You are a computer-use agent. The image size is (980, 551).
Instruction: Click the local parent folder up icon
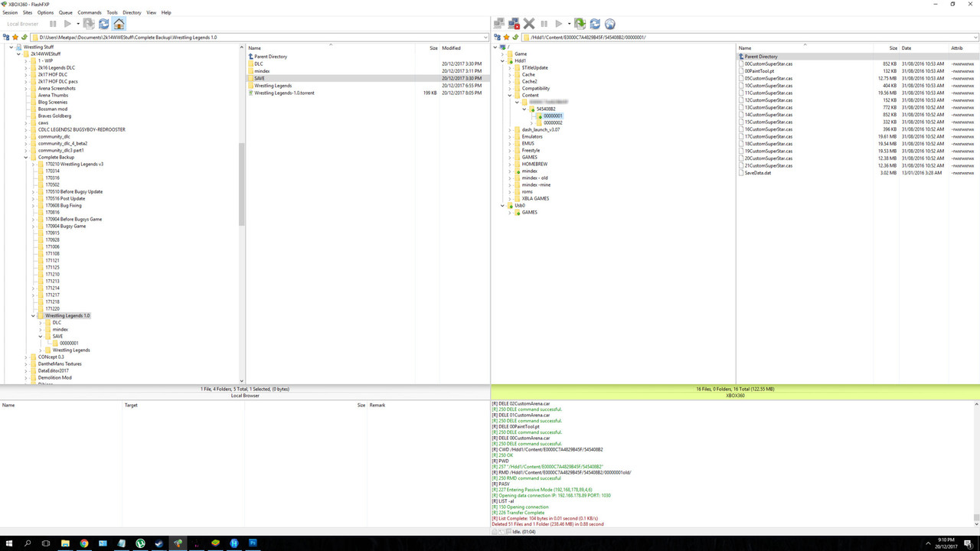click(24, 37)
